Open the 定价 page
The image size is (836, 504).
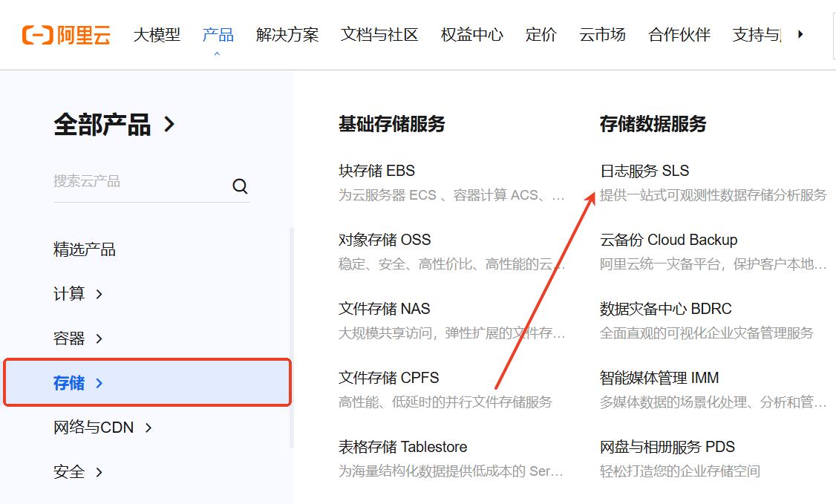coord(541,34)
